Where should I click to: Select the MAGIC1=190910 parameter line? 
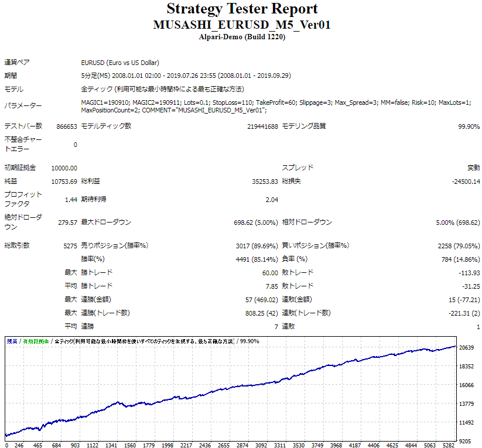(276, 102)
